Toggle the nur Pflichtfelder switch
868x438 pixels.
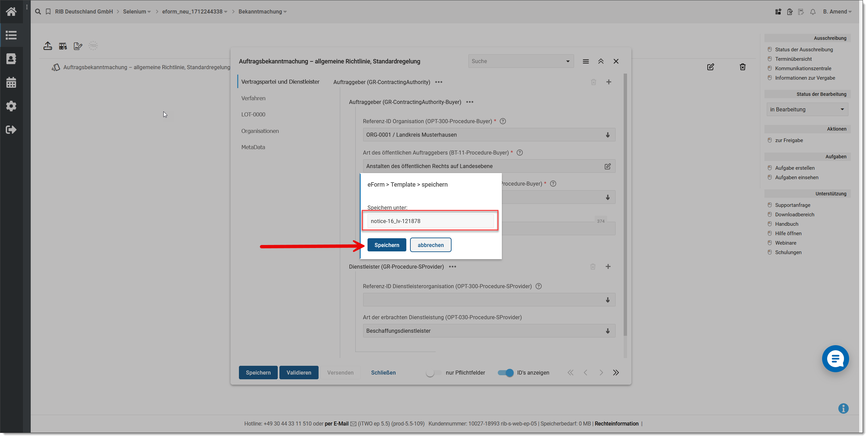tap(433, 373)
